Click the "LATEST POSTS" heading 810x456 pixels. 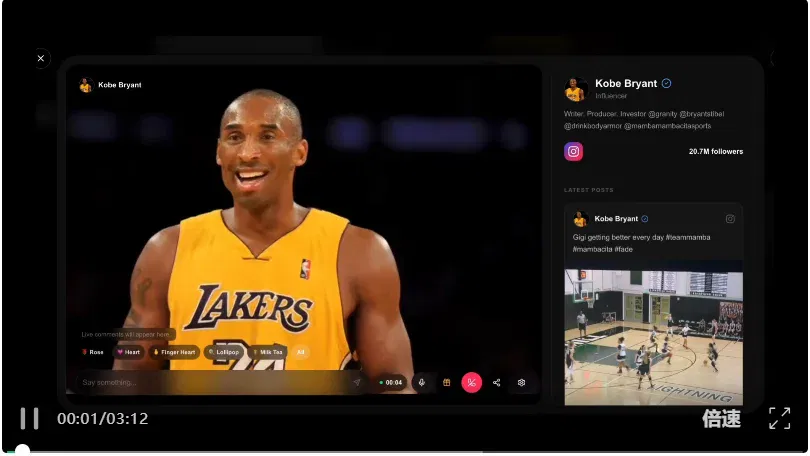pyautogui.click(x=588, y=190)
